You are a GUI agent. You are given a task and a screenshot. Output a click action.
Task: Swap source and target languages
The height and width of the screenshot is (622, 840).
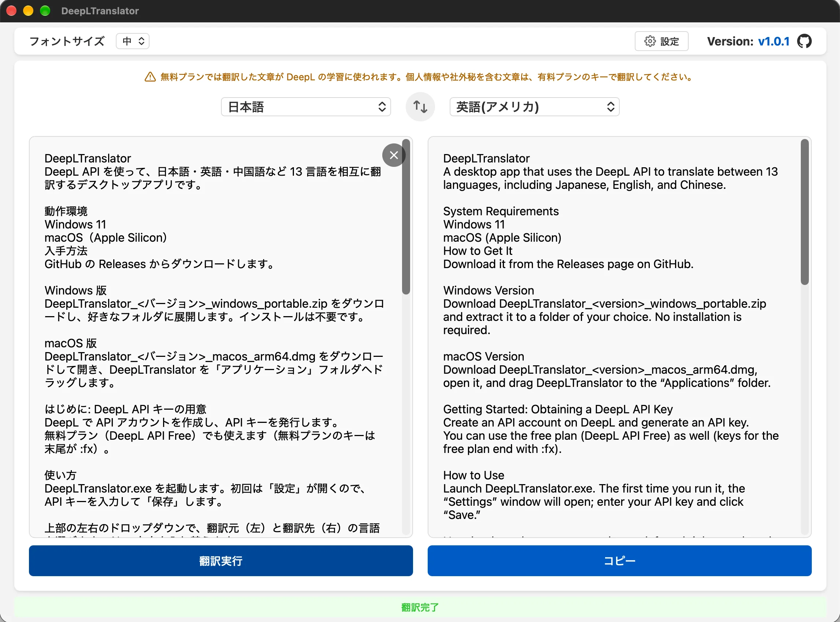[x=420, y=107]
